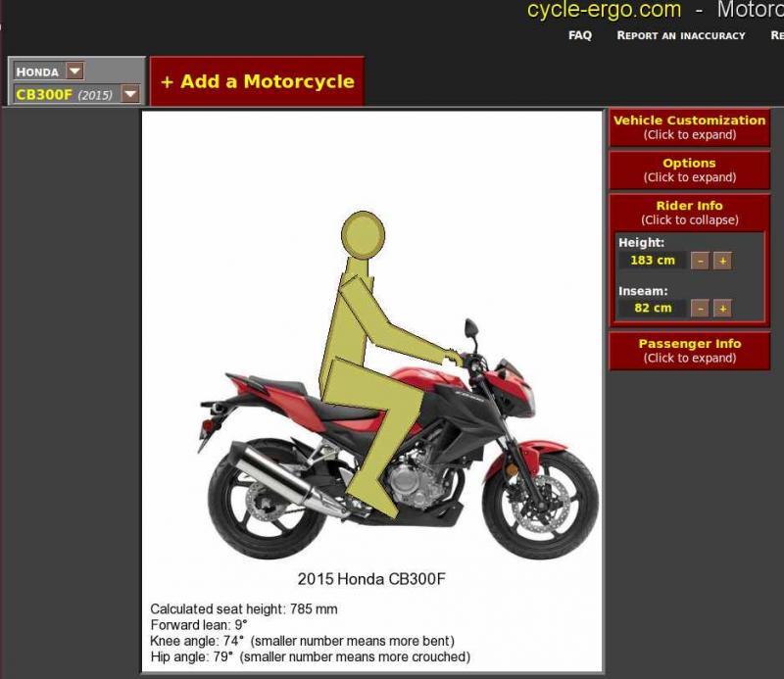
Task: Click the HONDA make label
Action: (37, 72)
